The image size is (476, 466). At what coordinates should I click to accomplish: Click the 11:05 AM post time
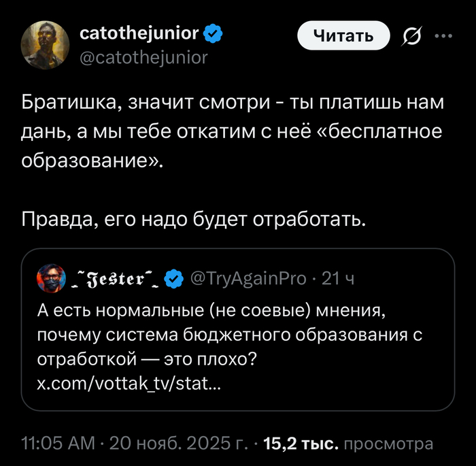click(58, 444)
